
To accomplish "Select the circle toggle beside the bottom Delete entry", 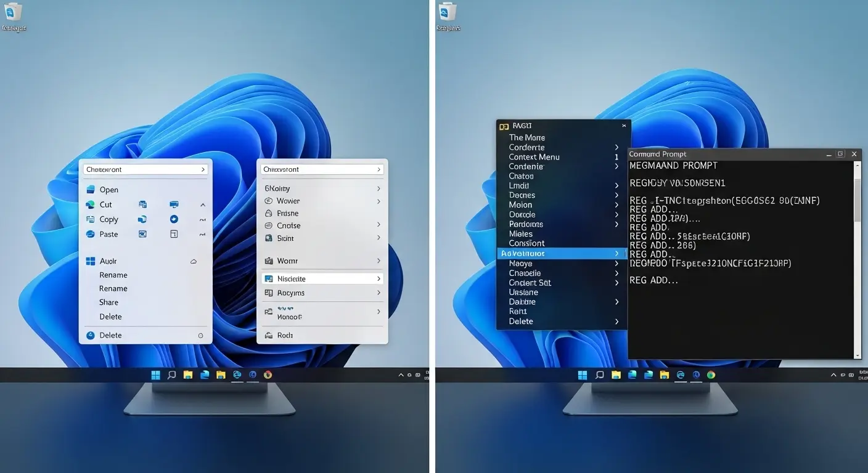I will click(200, 335).
